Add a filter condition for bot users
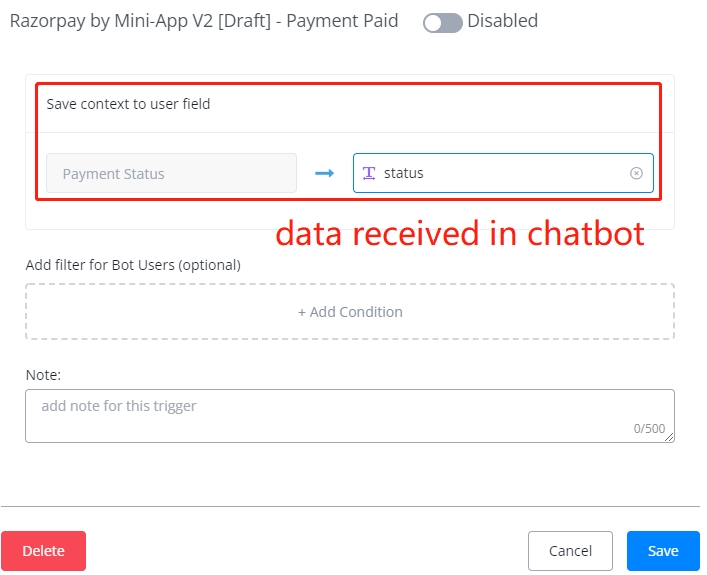 click(350, 312)
